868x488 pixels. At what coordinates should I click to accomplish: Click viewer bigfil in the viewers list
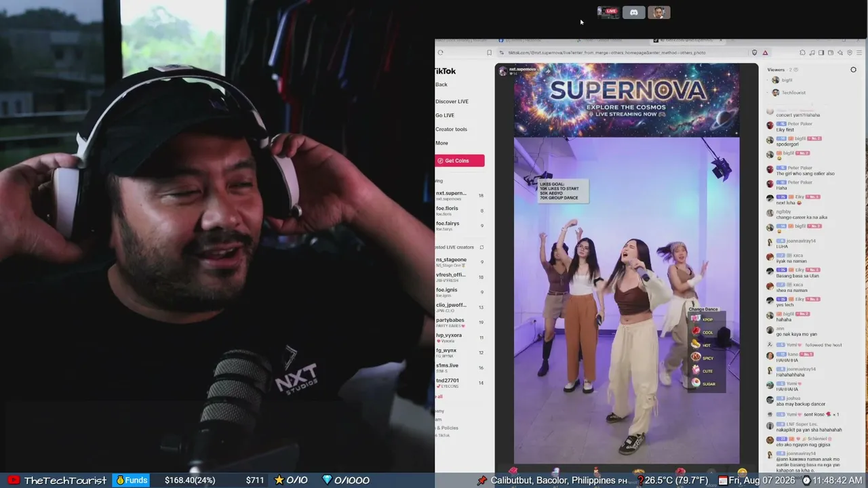click(787, 80)
